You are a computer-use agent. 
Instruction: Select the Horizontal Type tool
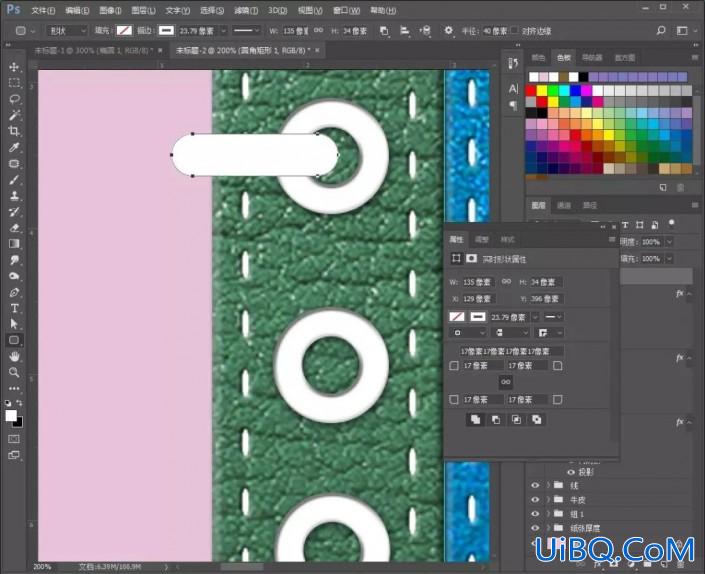14,308
